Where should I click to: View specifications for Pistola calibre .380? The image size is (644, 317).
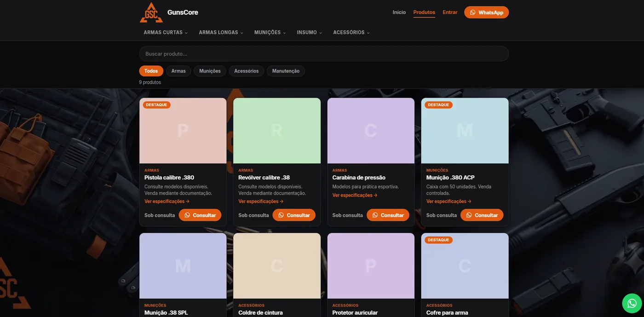click(167, 202)
